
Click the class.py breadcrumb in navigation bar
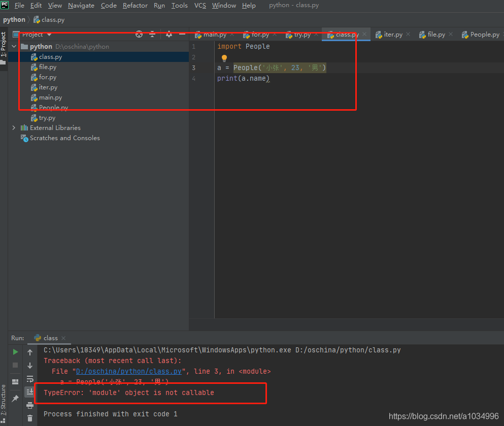point(49,20)
